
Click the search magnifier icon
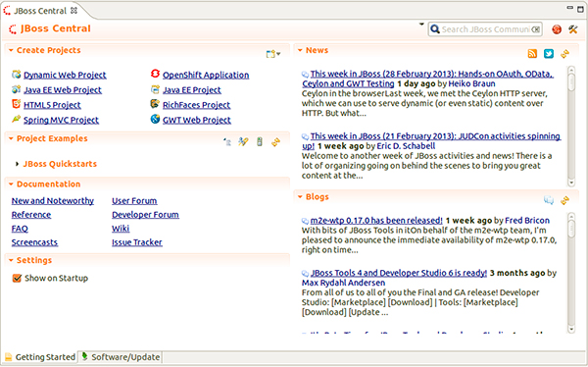434,29
